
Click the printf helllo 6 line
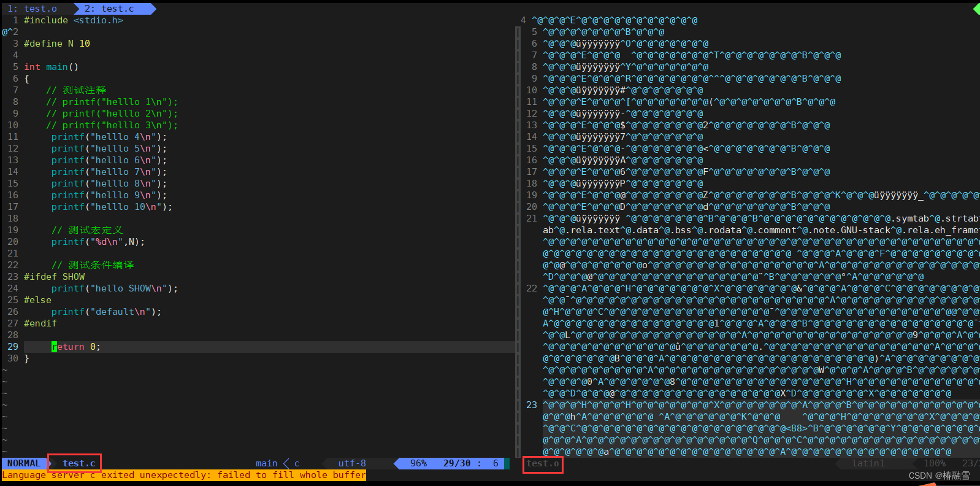click(x=109, y=160)
